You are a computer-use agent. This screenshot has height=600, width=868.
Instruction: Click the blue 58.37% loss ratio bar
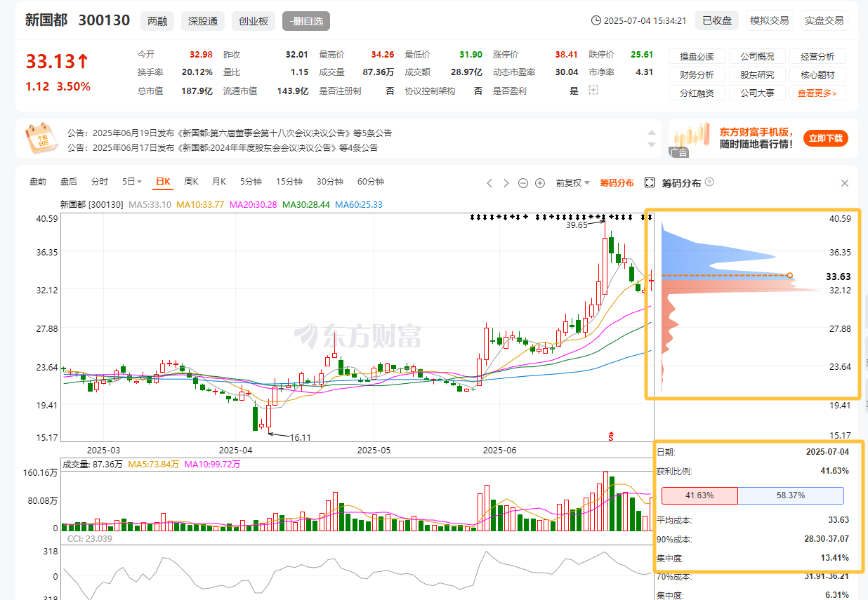point(791,495)
